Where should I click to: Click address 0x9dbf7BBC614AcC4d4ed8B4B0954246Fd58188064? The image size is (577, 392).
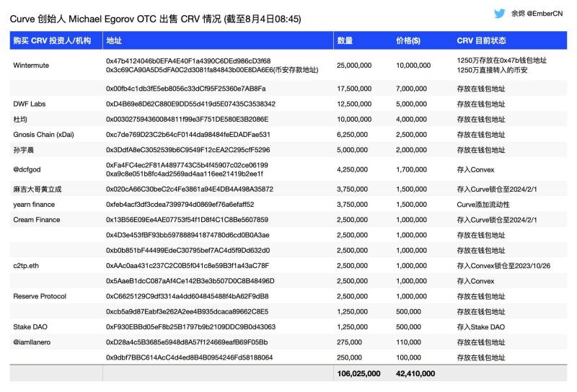pos(189,358)
